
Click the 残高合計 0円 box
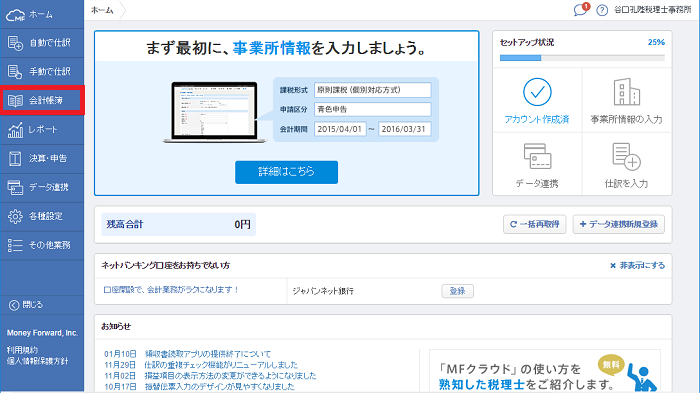tap(179, 224)
